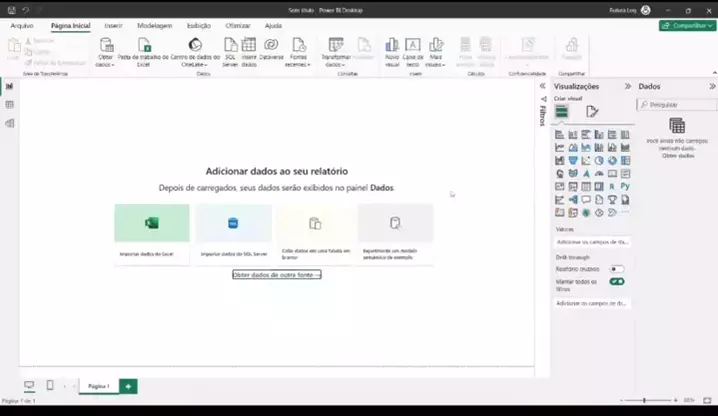Collapse the Dados pane chevron
Viewport: 718px width, 416px height.
pos(713,86)
